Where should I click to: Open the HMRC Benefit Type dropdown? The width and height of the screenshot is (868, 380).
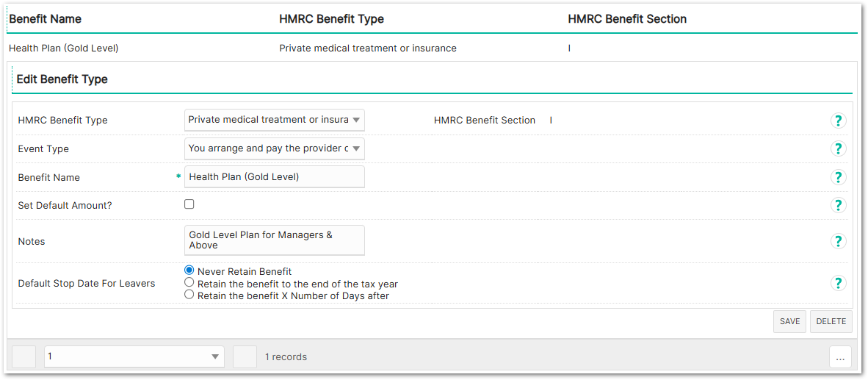click(274, 120)
